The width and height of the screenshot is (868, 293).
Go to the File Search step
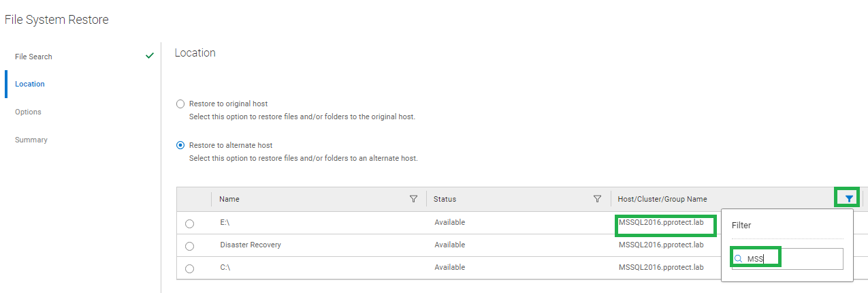point(33,57)
